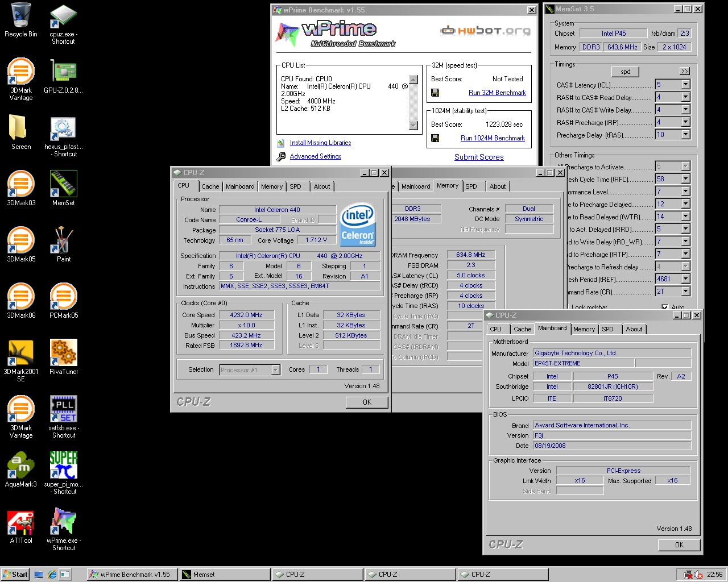The image size is (728, 582).
Task: Select the wPrime.exe shortcut icon
Action: [x=63, y=522]
